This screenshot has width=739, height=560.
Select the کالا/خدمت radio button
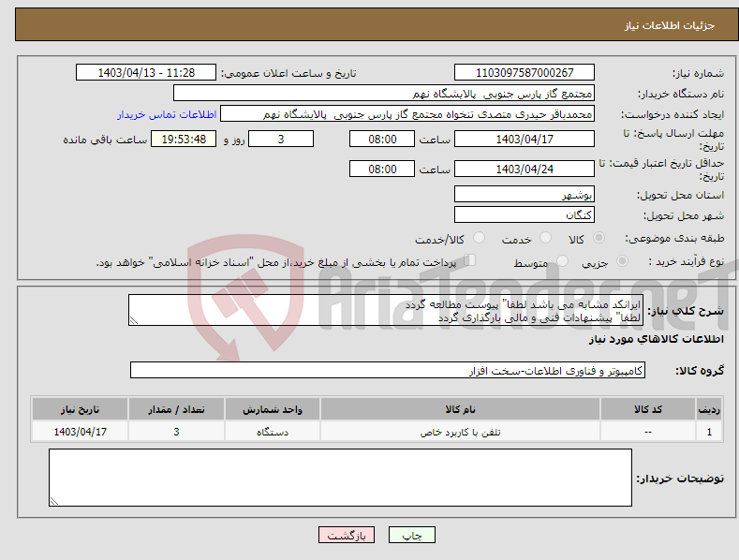(x=479, y=238)
